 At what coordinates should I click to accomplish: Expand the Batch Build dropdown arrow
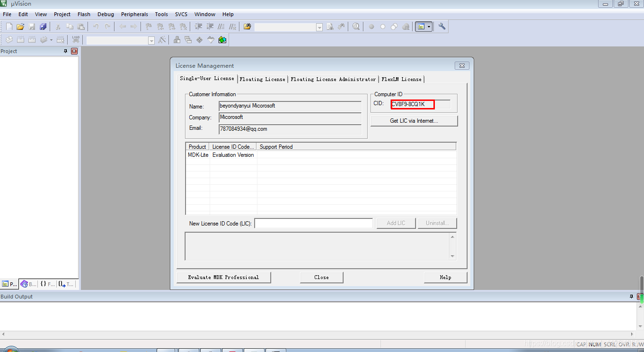pyautogui.click(x=51, y=40)
